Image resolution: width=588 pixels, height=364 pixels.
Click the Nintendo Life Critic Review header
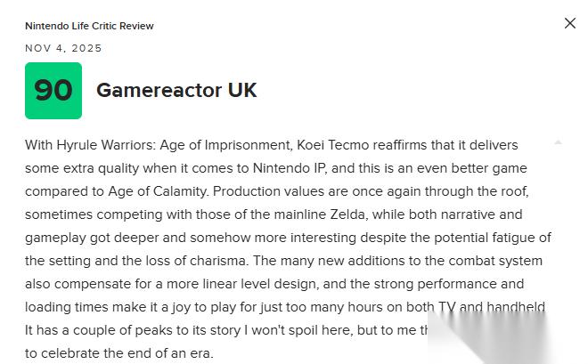89,26
